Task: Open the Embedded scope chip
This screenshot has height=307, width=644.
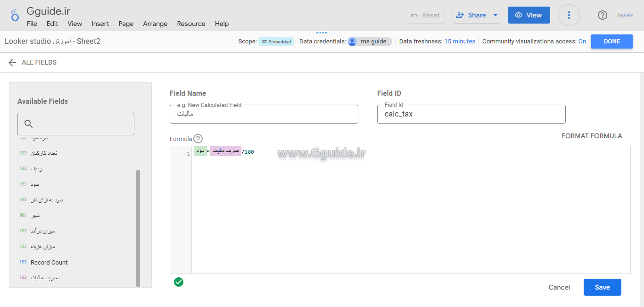Action: pos(276,41)
